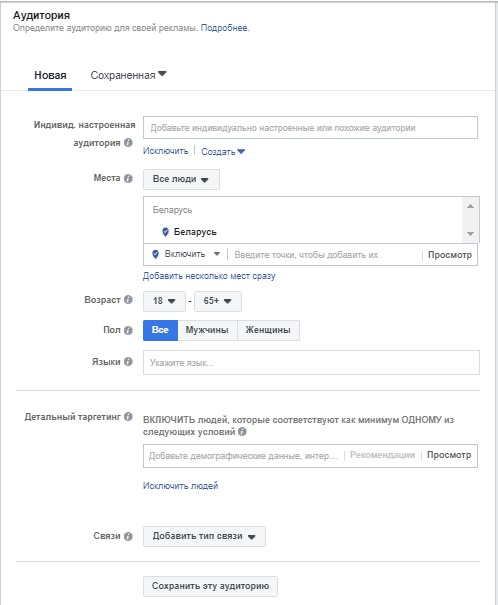Switch to Сохраненная tab
498x605 pixels.
128,75
